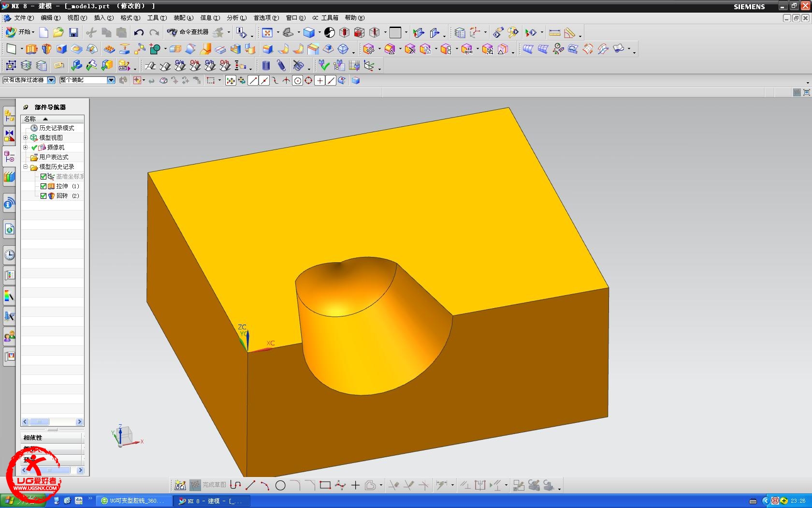This screenshot has width=812, height=508.
Task: Click the Measure Distance ruler icon
Action: [555, 32]
